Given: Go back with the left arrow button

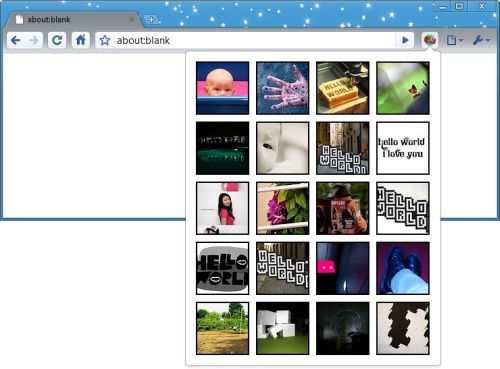Looking at the screenshot, I should point(16,40).
